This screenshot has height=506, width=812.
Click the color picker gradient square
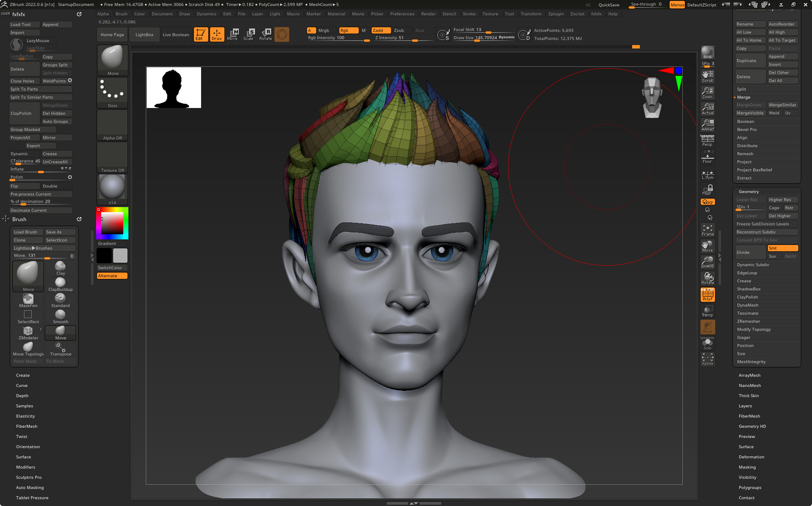point(112,223)
